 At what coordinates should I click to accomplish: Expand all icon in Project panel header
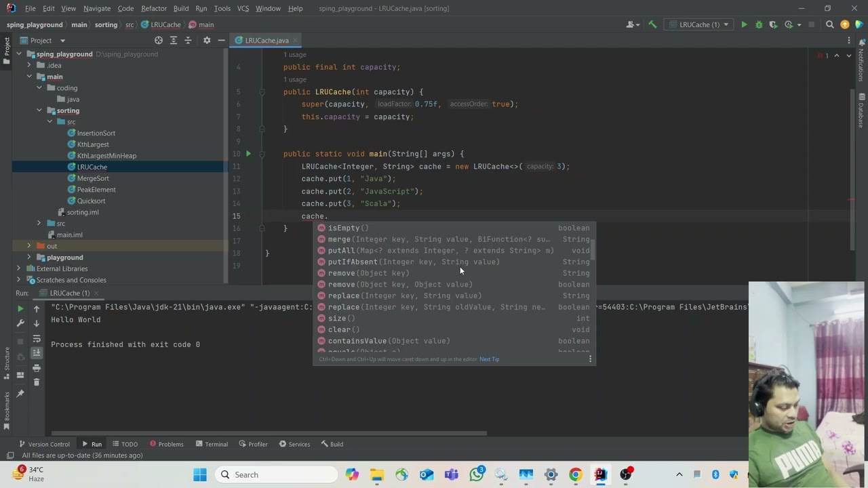coord(174,41)
